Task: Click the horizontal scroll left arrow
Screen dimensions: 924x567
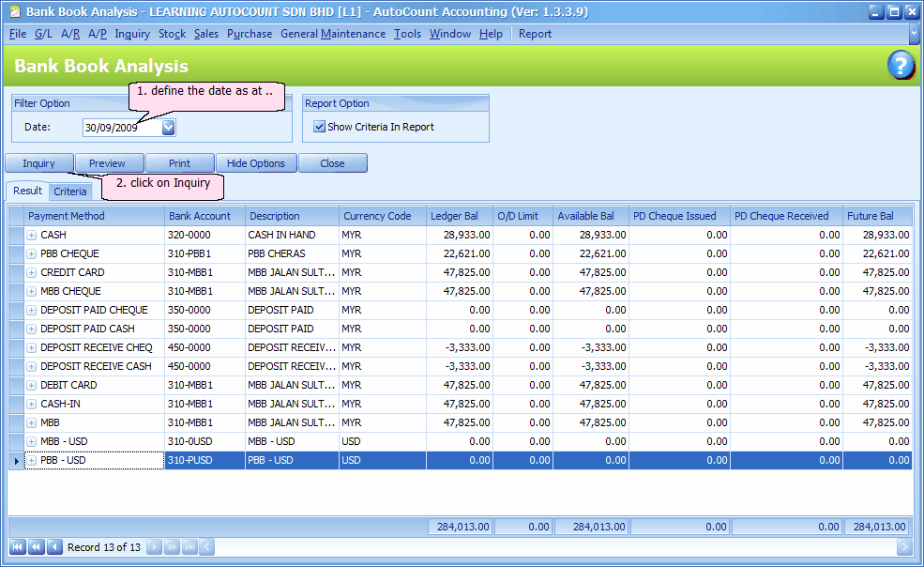Action: coord(206,547)
